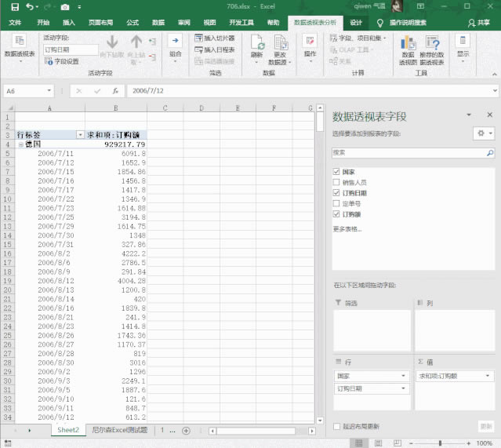Switch to the 设计 ribbon tab
The image size is (501, 448).
[356, 23]
